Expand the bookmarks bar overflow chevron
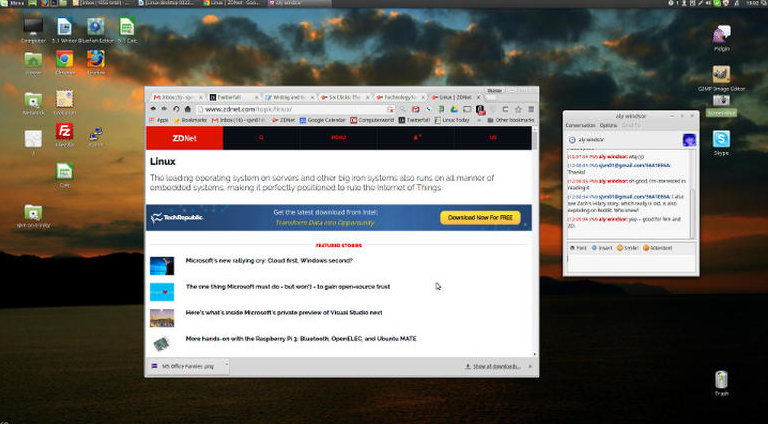Image resolution: width=768 pixels, height=424 pixels. (x=479, y=120)
